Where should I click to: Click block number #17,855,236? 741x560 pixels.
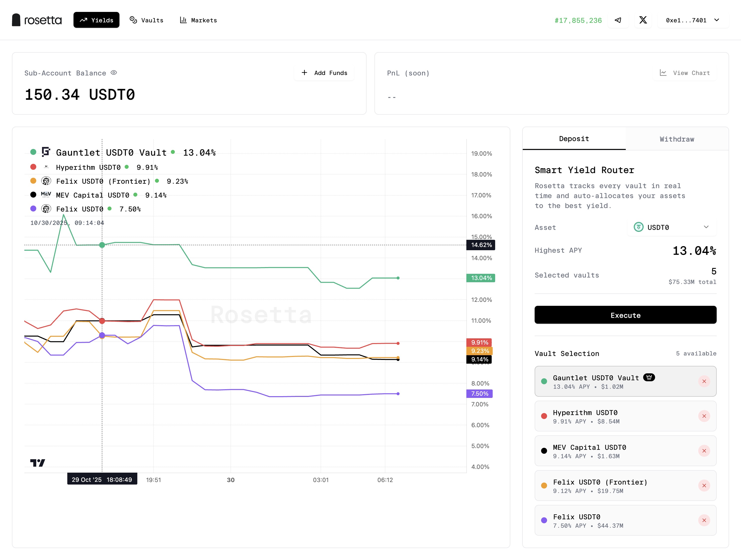point(578,20)
